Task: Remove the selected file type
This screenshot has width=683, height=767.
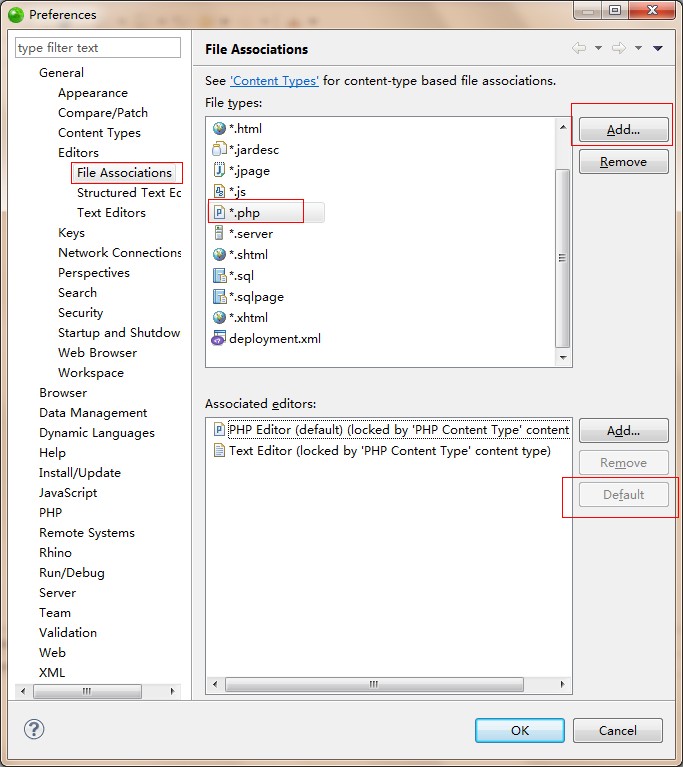Action: 623,161
